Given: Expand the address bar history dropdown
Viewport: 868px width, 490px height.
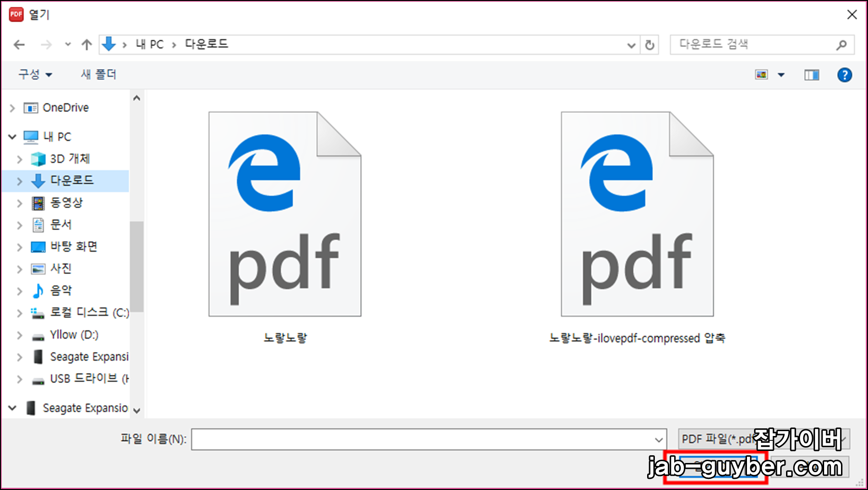Looking at the screenshot, I should 631,45.
